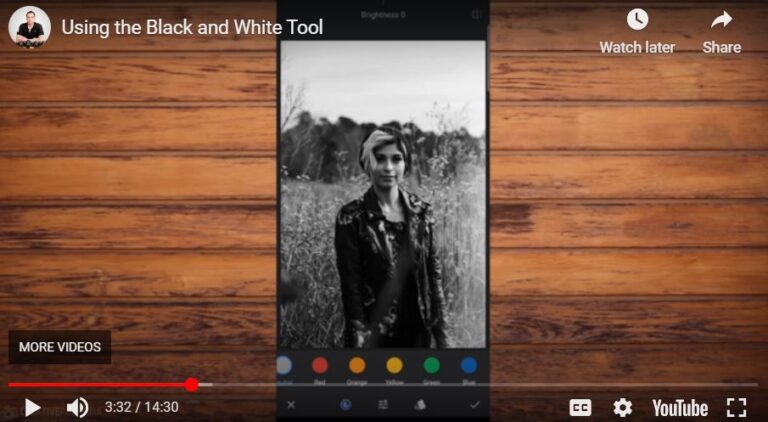Enter fullscreen mode
768x422 pixels.
[x=736, y=407]
